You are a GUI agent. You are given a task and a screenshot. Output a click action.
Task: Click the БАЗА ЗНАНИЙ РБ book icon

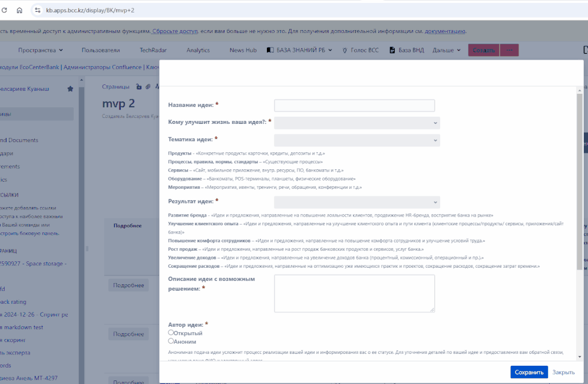tap(269, 50)
